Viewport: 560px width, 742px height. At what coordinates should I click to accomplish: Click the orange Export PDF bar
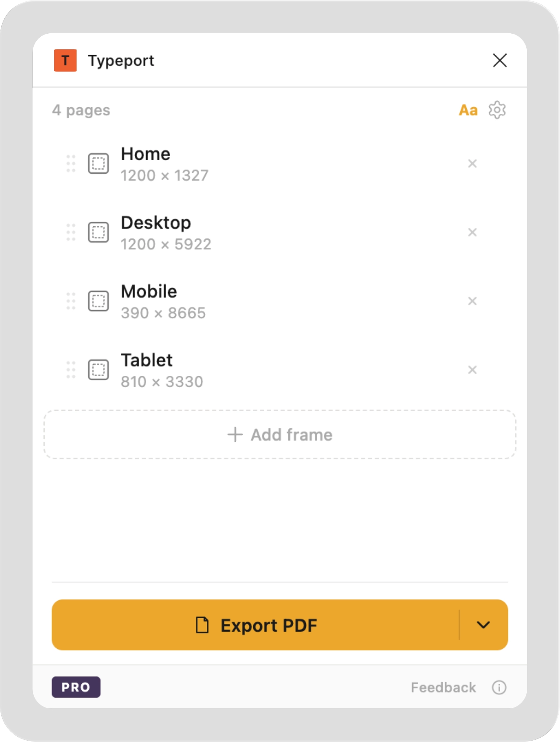pos(258,625)
